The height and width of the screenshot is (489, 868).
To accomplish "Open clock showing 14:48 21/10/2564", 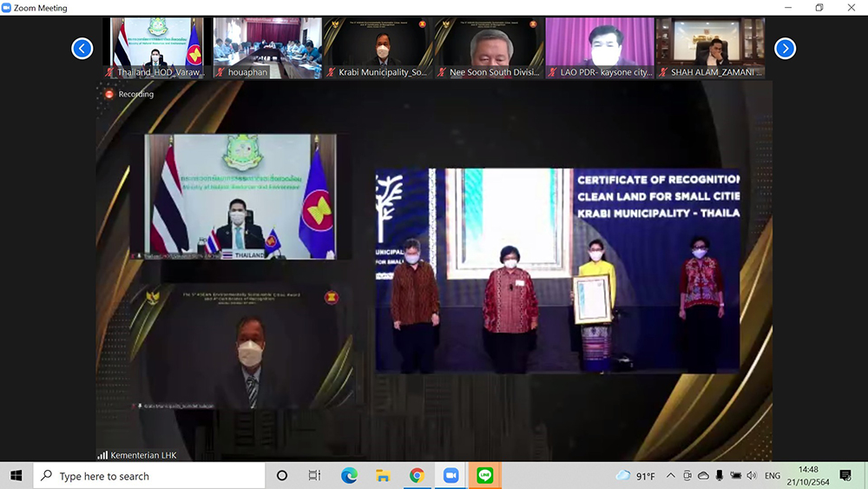I will (x=808, y=476).
